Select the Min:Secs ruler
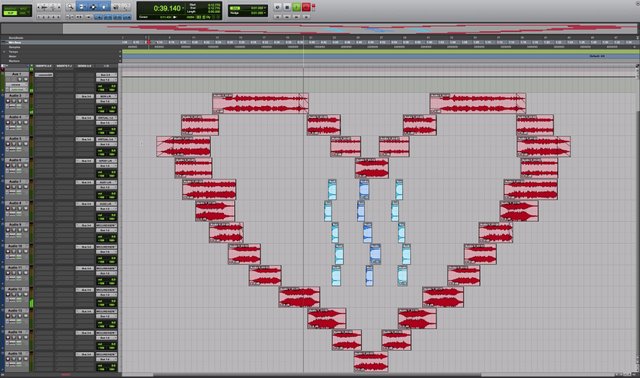 point(15,42)
